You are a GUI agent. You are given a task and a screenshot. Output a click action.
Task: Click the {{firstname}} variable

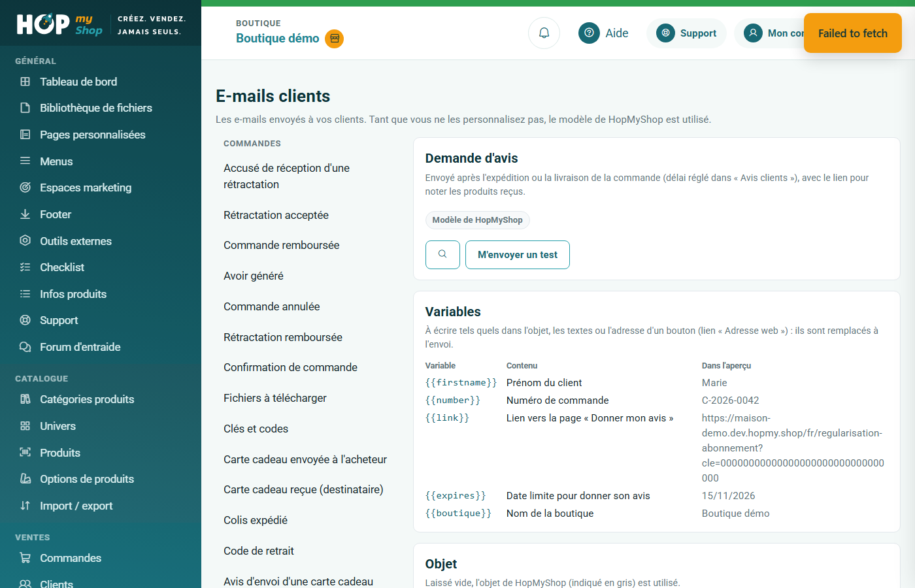coord(461,383)
